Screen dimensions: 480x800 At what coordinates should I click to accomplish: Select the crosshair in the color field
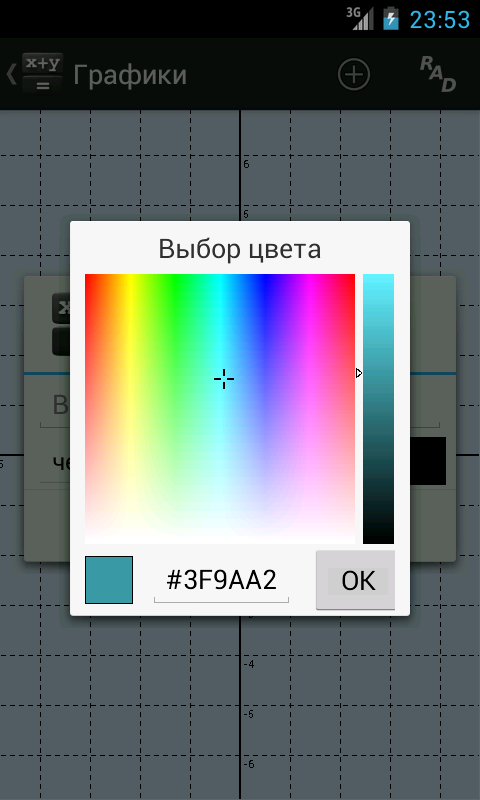(223, 379)
